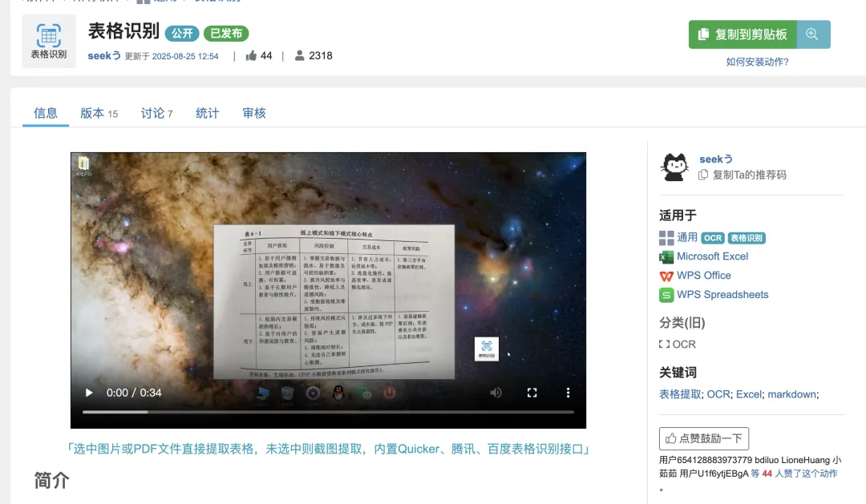Image resolution: width=866 pixels, height=504 pixels.
Task: Open the 版本 15 tab
Action: 99,113
